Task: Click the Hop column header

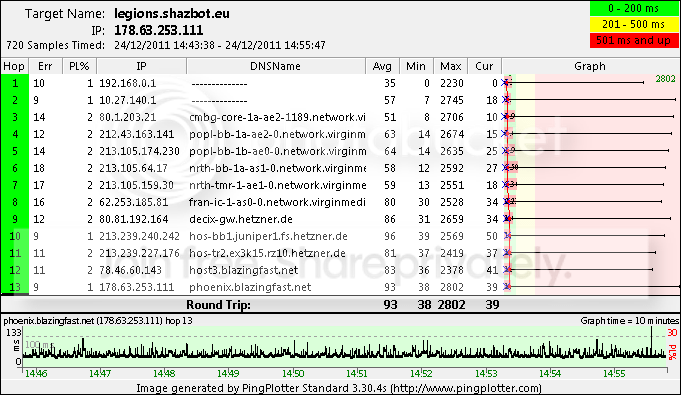Action: tap(14, 66)
